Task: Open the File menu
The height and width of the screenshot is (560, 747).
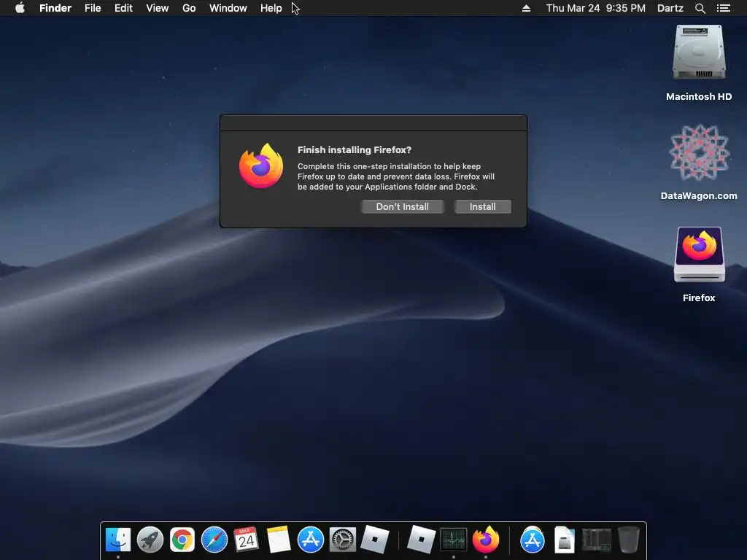Action: (x=93, y=8)
